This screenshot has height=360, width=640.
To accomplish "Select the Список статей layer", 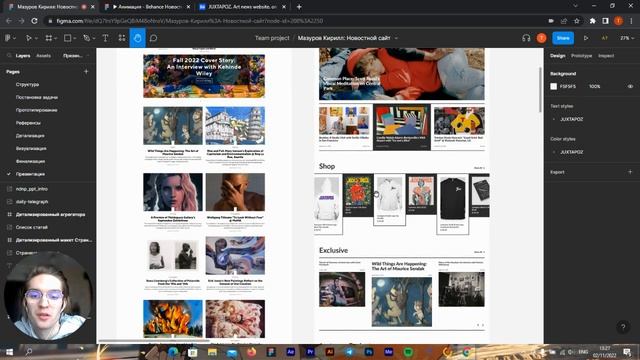I will click(x=32, y=227).
